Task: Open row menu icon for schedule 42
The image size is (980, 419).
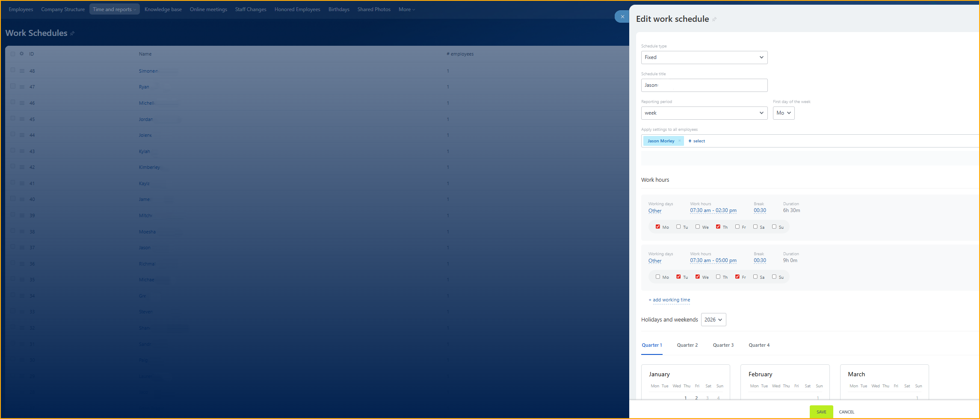Action: (x=22, y=168)
